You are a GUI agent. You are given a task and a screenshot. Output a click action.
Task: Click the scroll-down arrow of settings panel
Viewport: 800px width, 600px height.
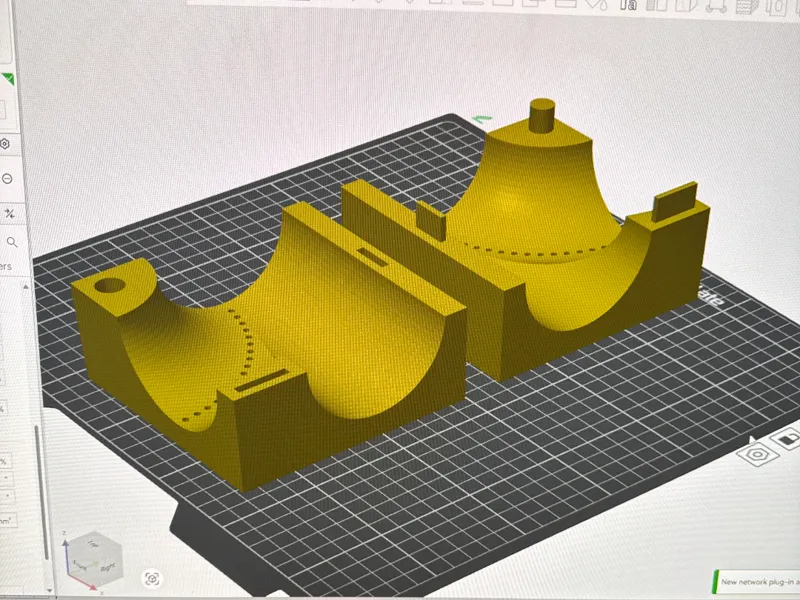pos(49,590)
